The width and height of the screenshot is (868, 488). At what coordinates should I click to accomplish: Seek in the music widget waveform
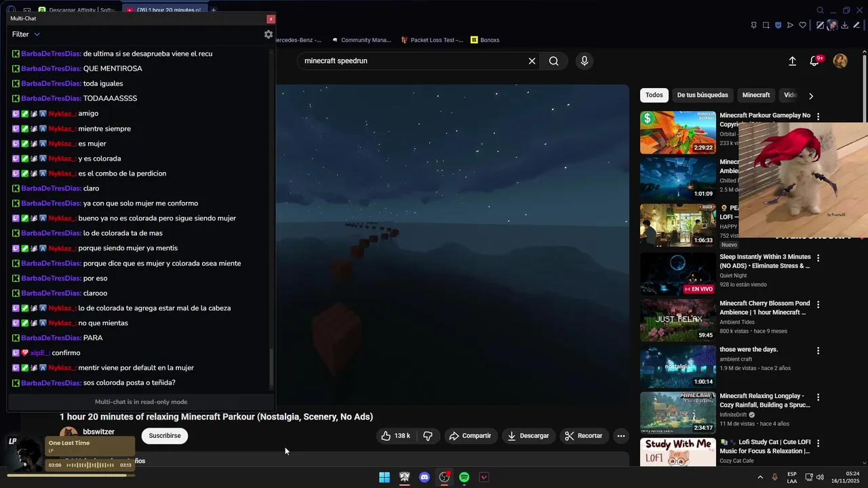coord(90,465)
